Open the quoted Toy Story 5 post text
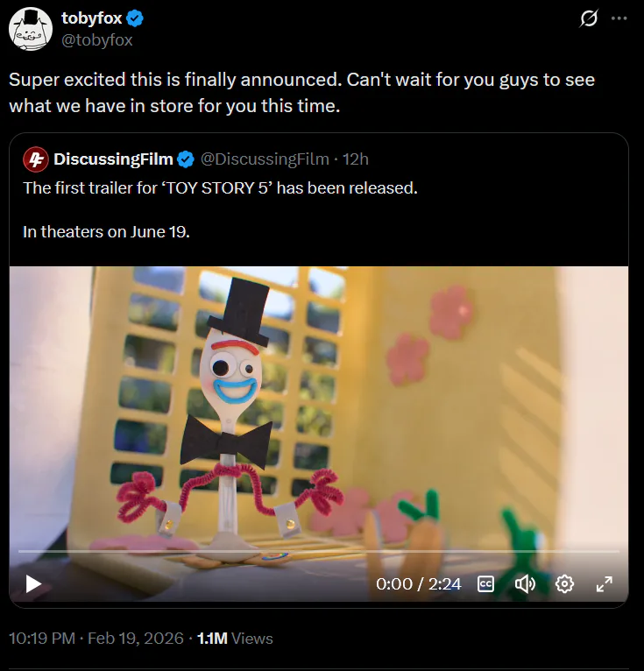Viewport: 644px width, 671px height. coord(220,187)
